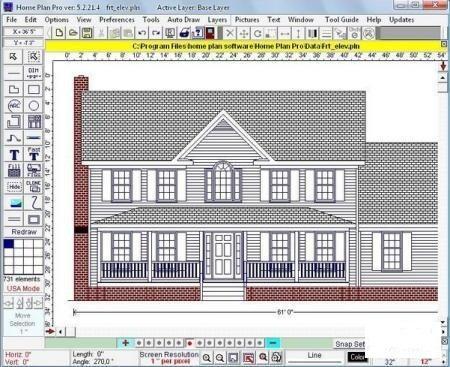Viewport: 450px width, 367px height.
Task: Close the yellow document title bar
Action: point(444,44)
